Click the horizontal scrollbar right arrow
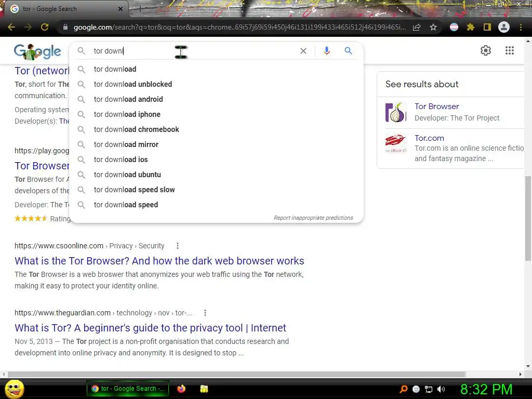 click(x=521, y=374)
